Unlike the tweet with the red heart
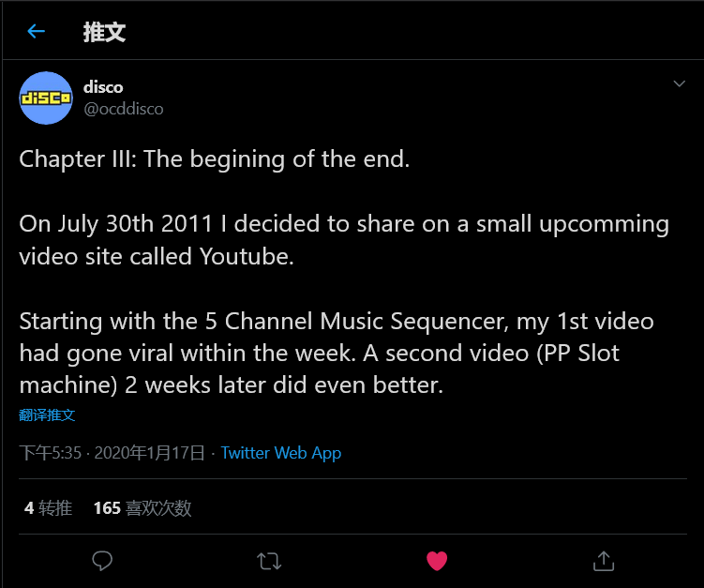 pos(437,561)
